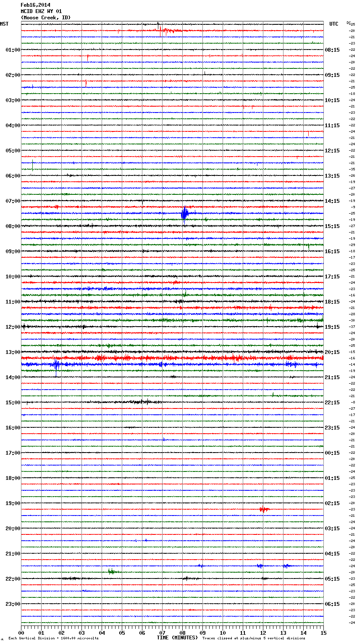Select the 21:00 MST time label

point(13,554)
